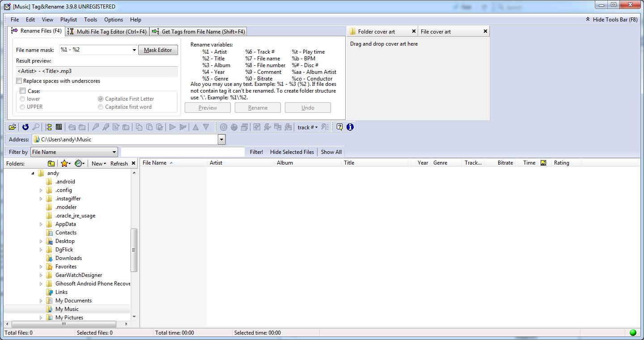
Task: Click Hide Selected Files button
Action: pos(292,152)
